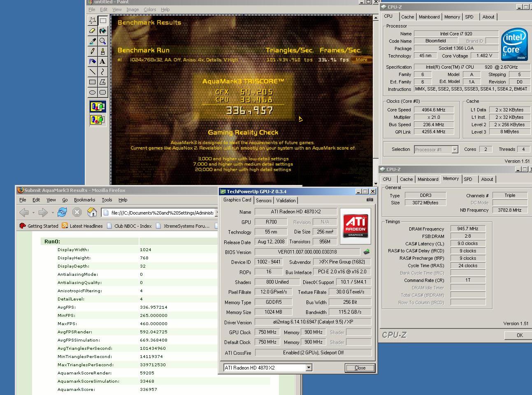Reload the page in Firefox
The height and width of the screenshot is (395, 532).
click(62, 212)
